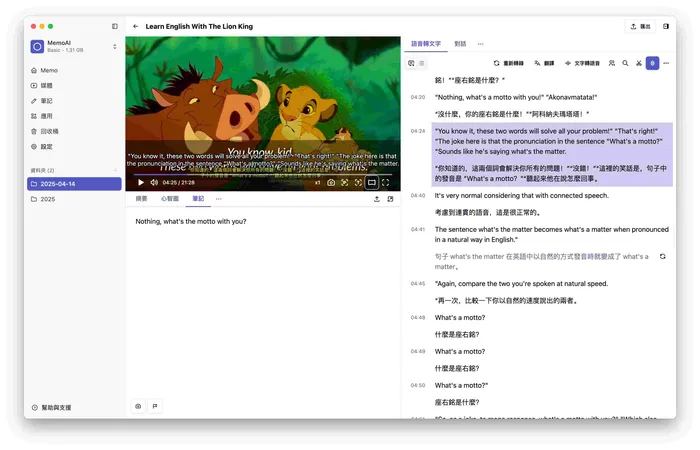Expand the notes panel icon
Image resolution: width=700 pixels, height=450 pixels.
390,199
